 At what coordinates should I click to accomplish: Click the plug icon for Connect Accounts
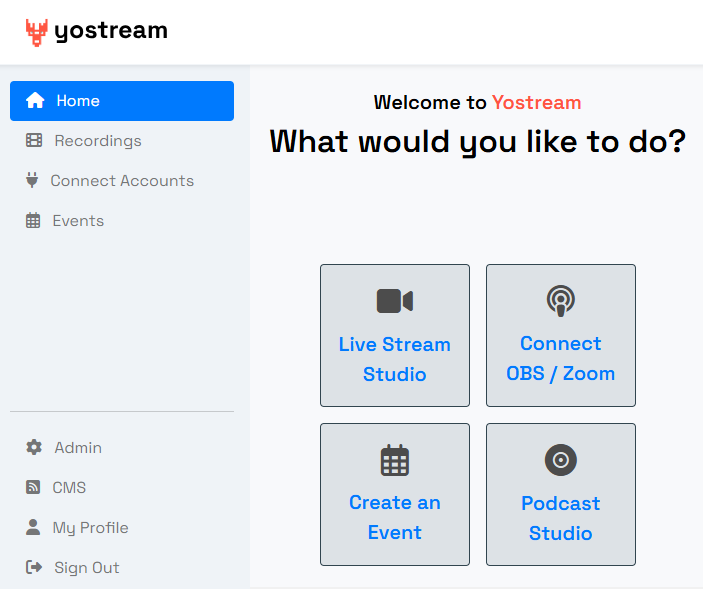click(32, 181)
